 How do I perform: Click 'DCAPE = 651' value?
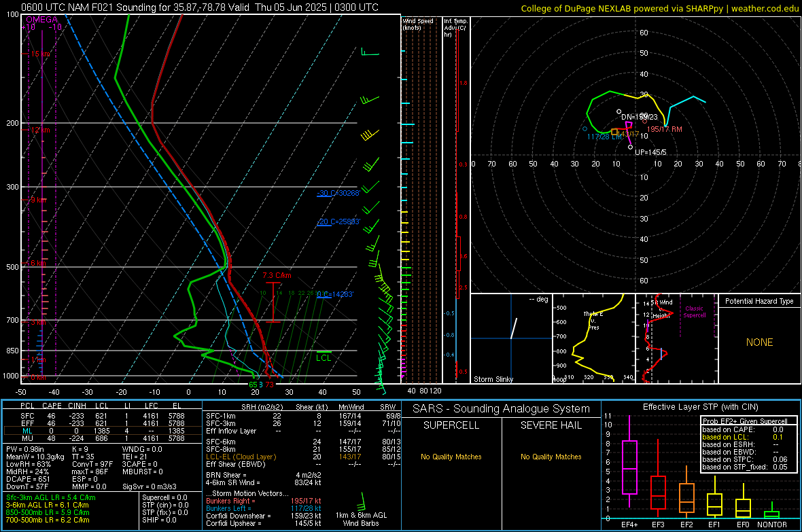[28, 479]
